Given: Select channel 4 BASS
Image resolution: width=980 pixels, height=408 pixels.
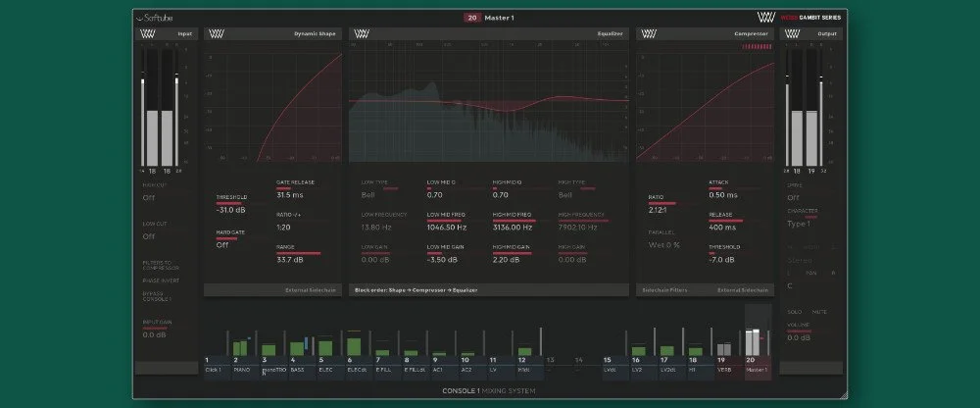Looking at the screenshot, I should pos(303,369).
